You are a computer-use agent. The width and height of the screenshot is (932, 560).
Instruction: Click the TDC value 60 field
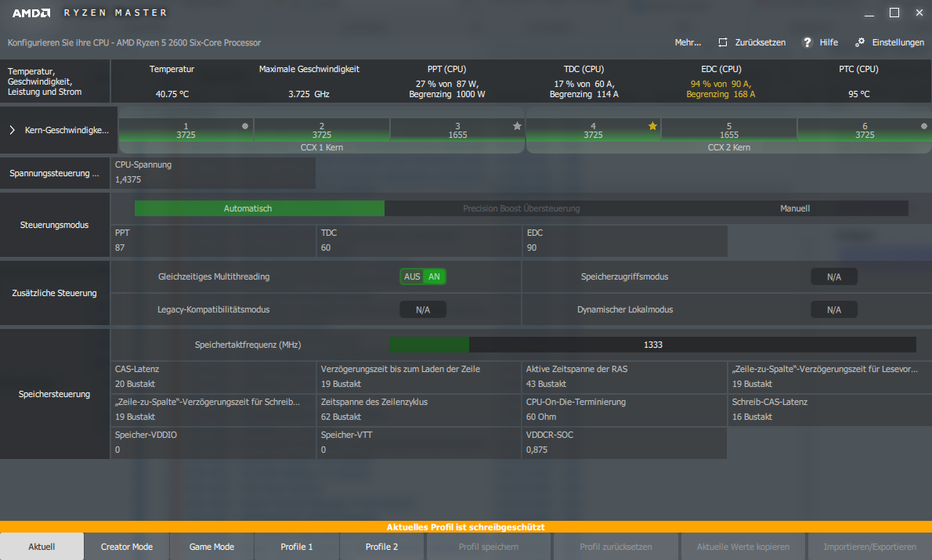419,240
